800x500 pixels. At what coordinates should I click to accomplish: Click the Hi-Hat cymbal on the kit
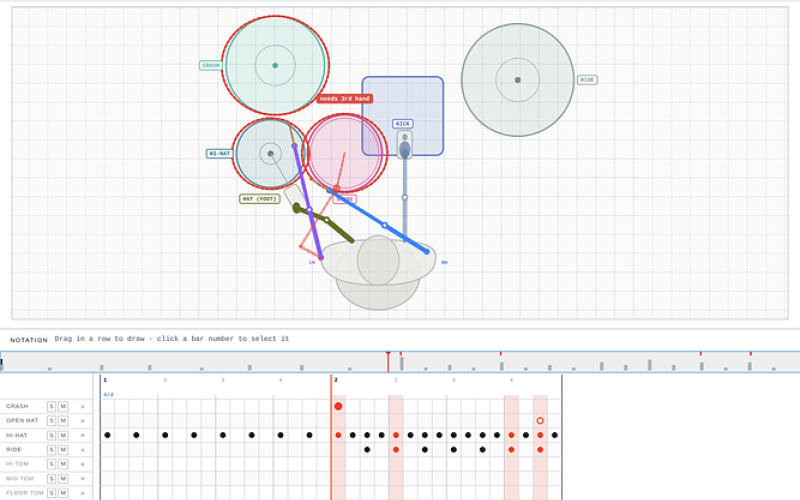click(x=270, y=154)
